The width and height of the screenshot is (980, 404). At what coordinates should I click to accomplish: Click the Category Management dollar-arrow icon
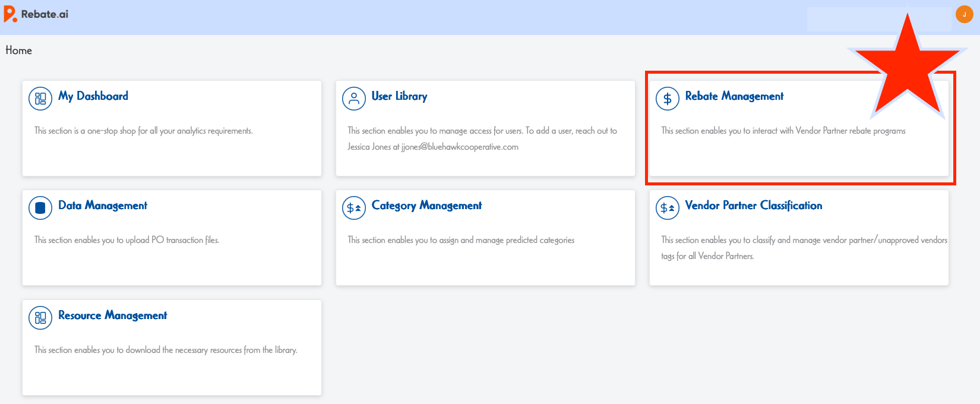(x=354, y=208)
